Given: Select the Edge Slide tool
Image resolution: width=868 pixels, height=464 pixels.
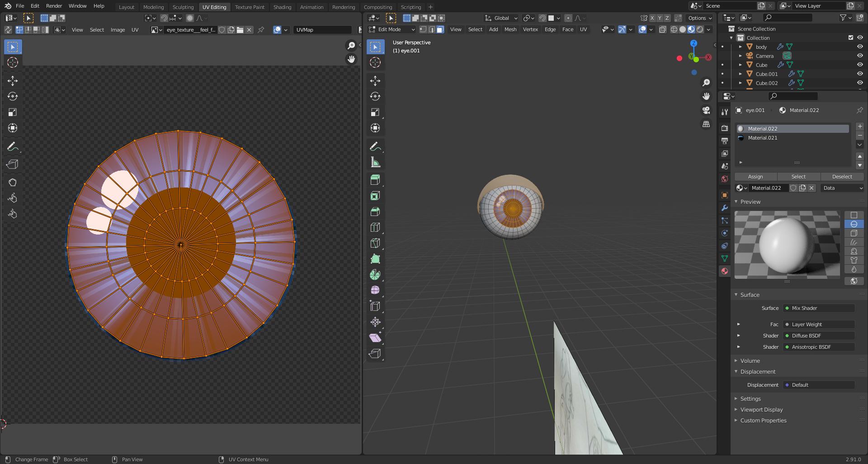Looking at the screenshot, I should pos(375,306).
